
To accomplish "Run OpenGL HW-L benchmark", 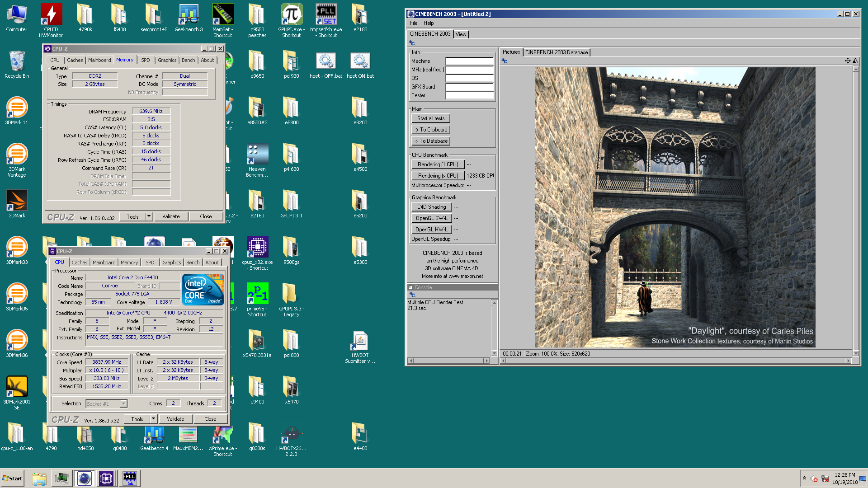I will coord(432,230).
